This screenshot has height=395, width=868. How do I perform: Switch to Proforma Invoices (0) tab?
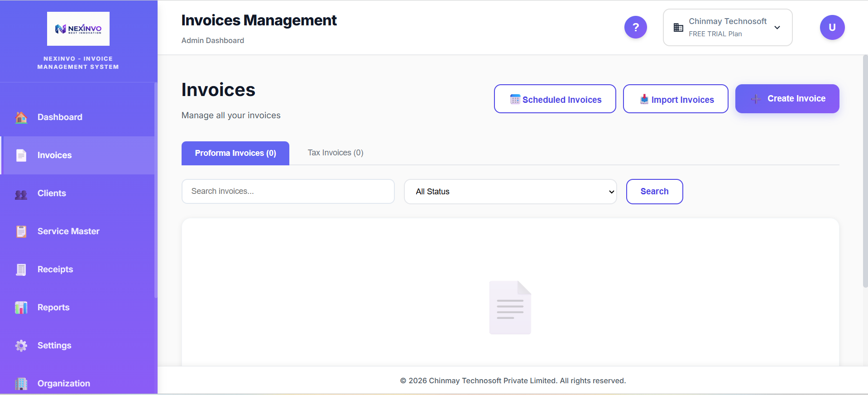tap(235, 153)
